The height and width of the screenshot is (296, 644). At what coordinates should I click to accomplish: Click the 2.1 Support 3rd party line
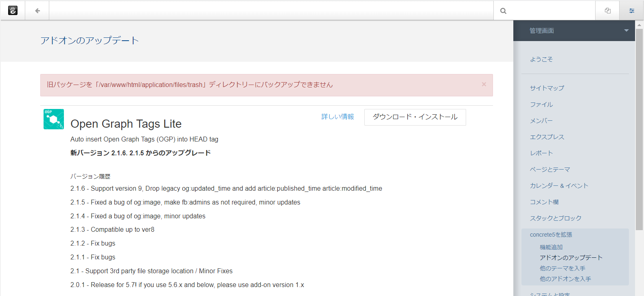(x=151, y=271)
